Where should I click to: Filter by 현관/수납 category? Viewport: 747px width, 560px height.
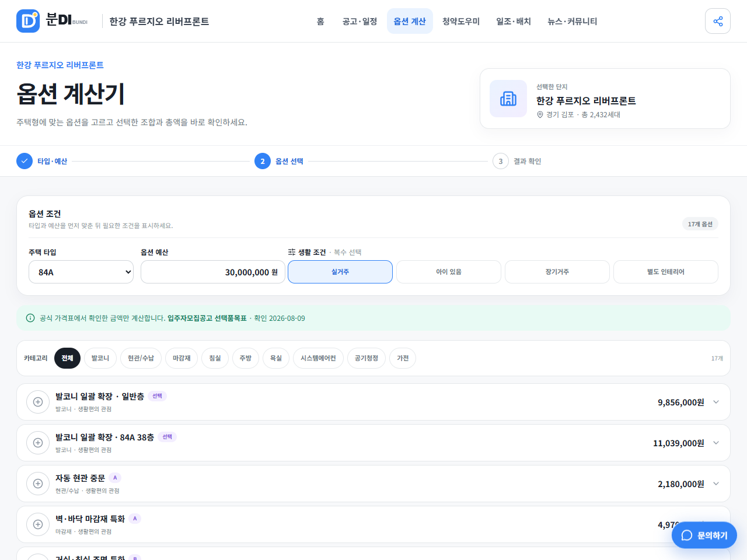point(141,358)
